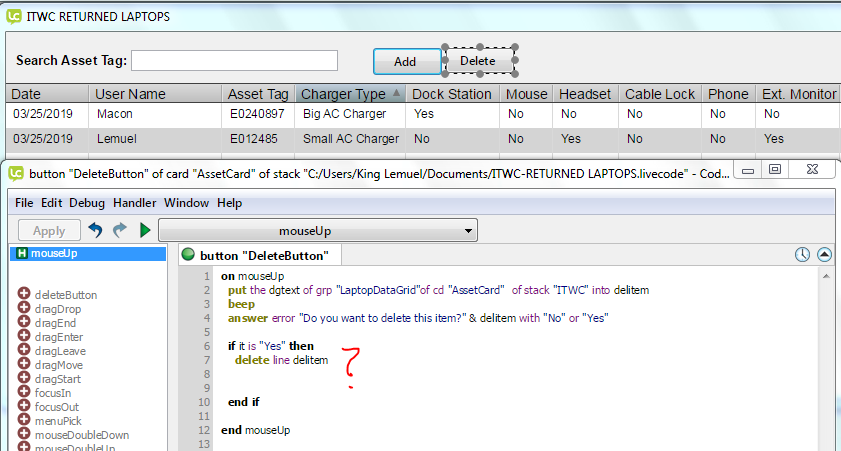Screen dimensions: 841x451
Task: Click the round up-arrow collapse icon
Action: pos(824,255)
